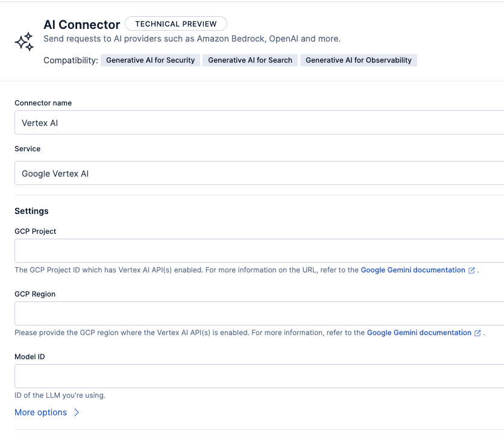504x437 pixels.
Task: Click the AI Connector sparkle icon
Action: 24,42
